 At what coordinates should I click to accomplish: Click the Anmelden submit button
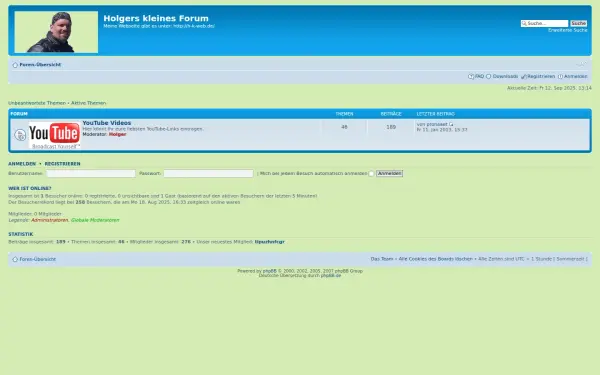pos(389,174)
